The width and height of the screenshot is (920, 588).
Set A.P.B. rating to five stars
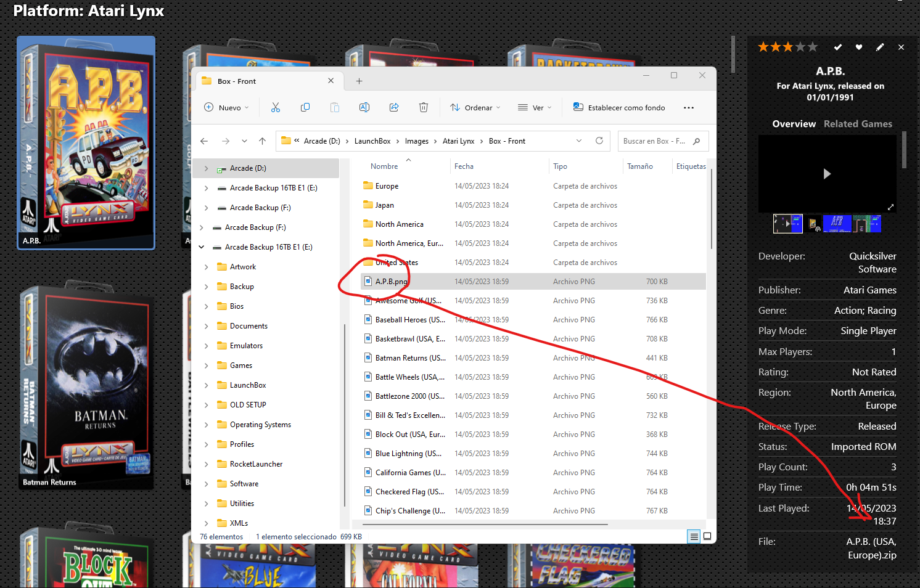point(813,47)
